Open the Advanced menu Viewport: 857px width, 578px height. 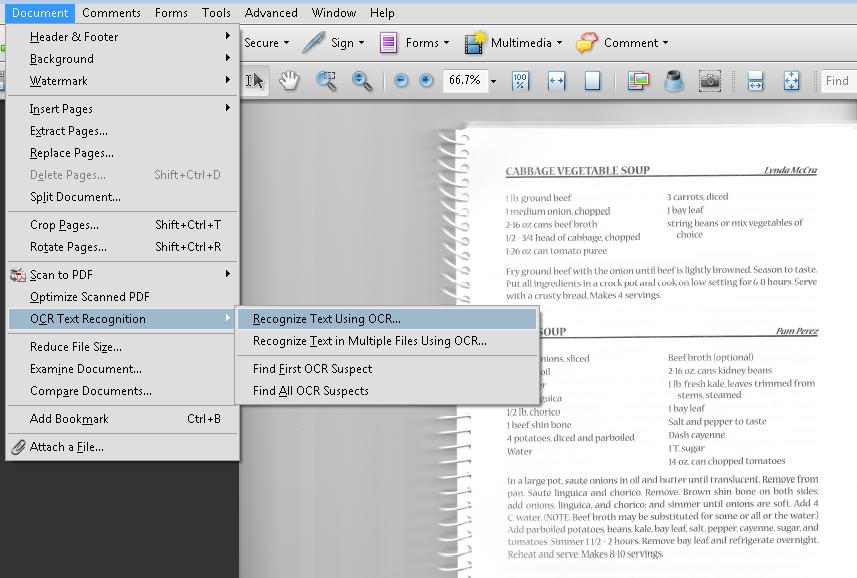pos(270,12)
